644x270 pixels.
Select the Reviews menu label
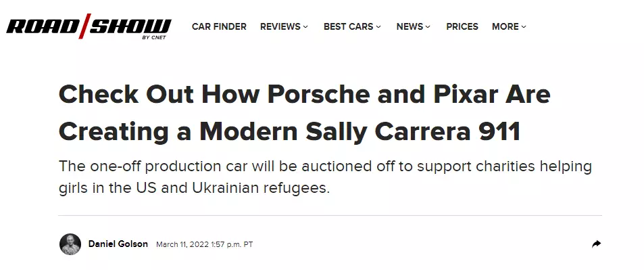(x=280, y=27)
